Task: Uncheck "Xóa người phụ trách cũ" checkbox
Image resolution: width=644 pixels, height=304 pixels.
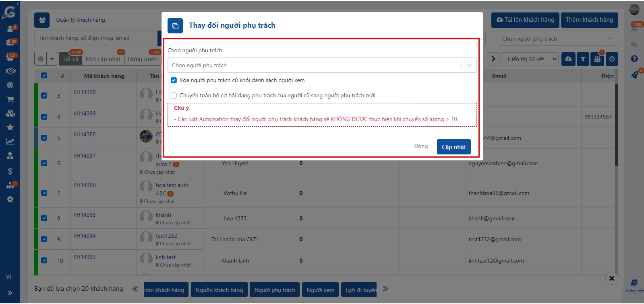Action: tap(174, 80)
